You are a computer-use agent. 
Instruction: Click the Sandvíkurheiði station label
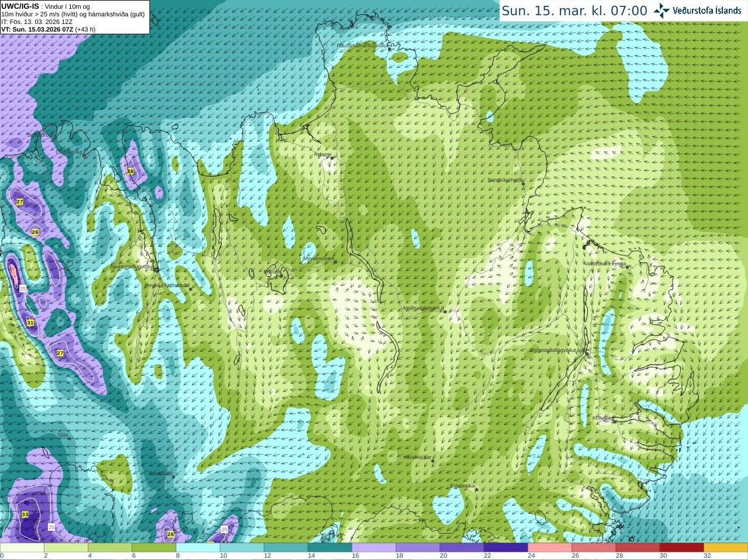(505, 180)
